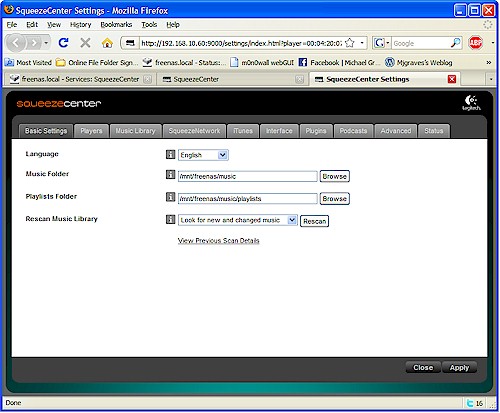This screenshot has height=413, width=500.
Task: Click the bookmark star in address bar
Action: click(x=350, y=43)
